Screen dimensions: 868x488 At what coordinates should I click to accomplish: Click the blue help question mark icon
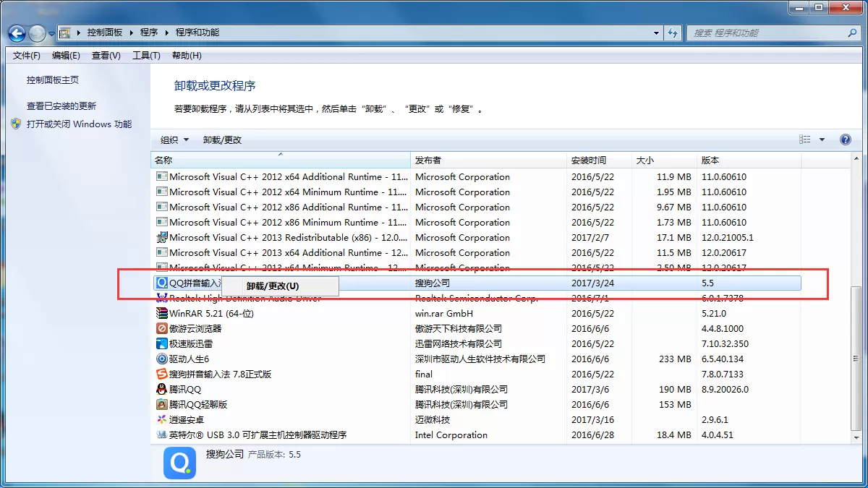click(x=845, y=140)
